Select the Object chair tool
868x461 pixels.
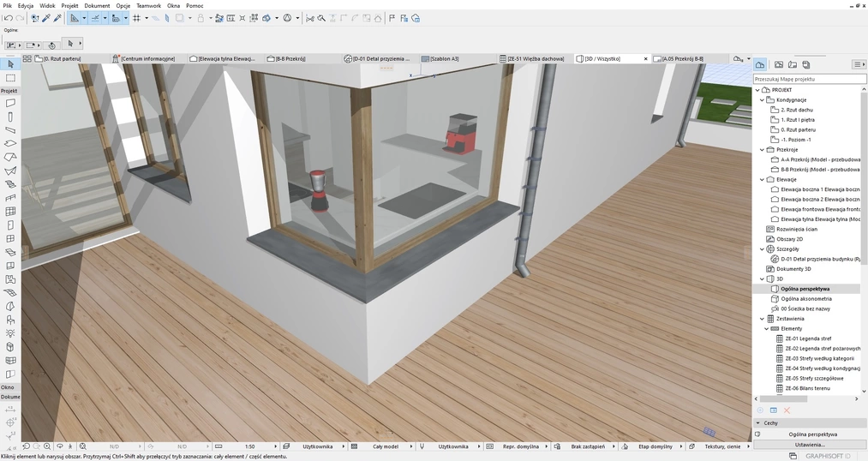pos(10,320)
